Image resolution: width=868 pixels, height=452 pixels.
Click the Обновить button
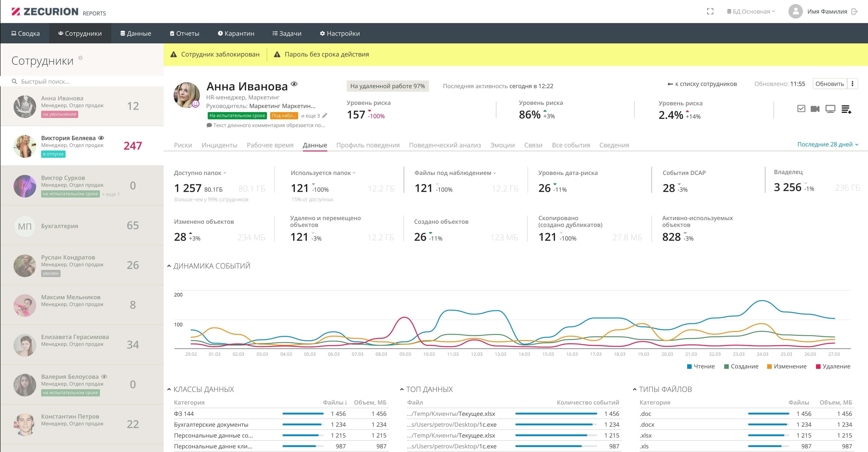pyautogui.click(x=830, y=84)
